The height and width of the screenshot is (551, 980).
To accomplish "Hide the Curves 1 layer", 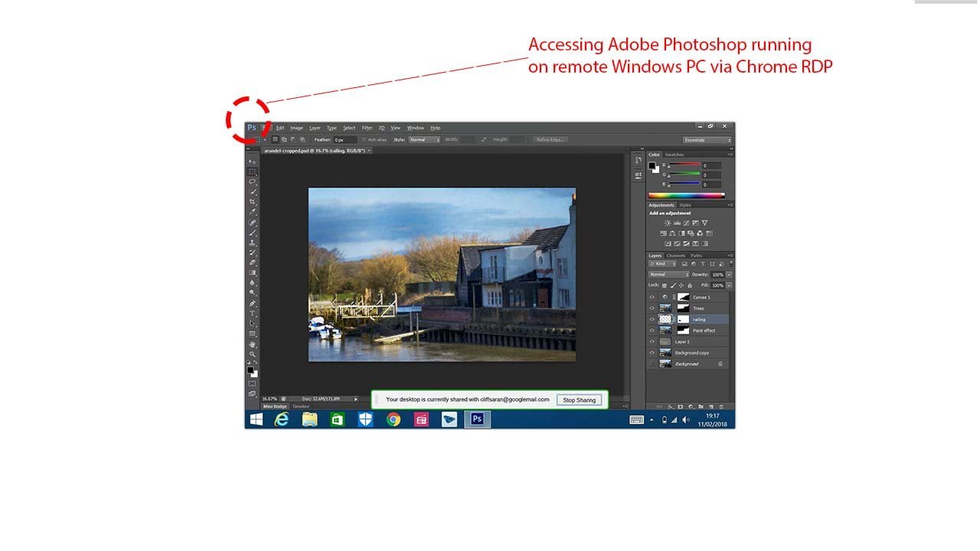I will 652,297.
